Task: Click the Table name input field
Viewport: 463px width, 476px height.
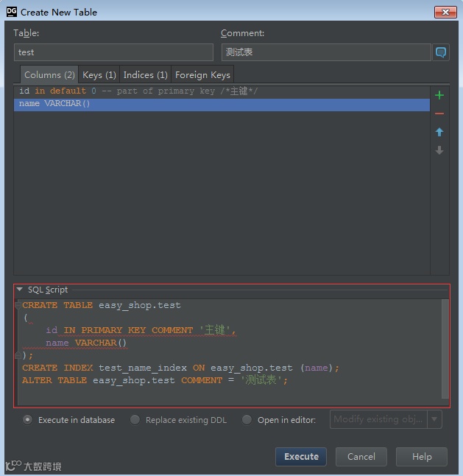Action: pos(113,52)
